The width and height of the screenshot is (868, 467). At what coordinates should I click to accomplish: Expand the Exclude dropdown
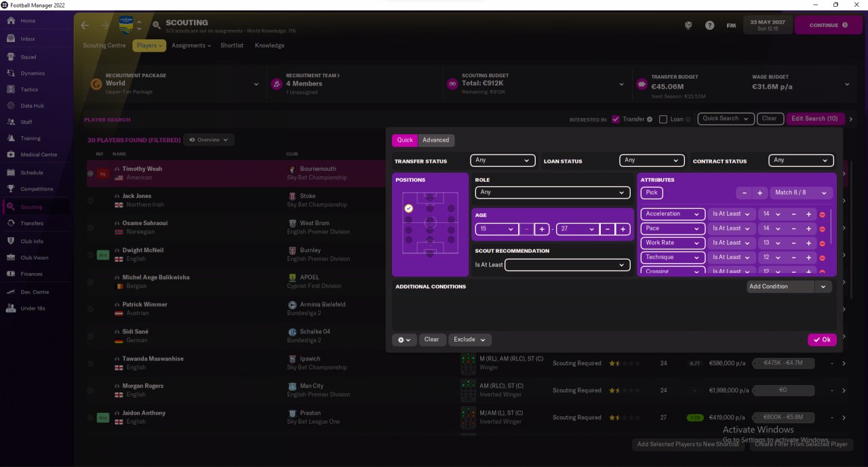(470, 340)
